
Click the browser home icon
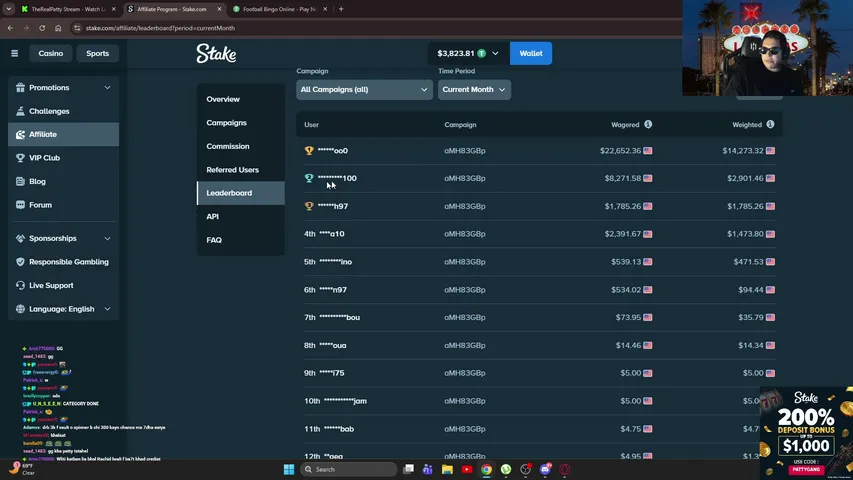(58, 28)
